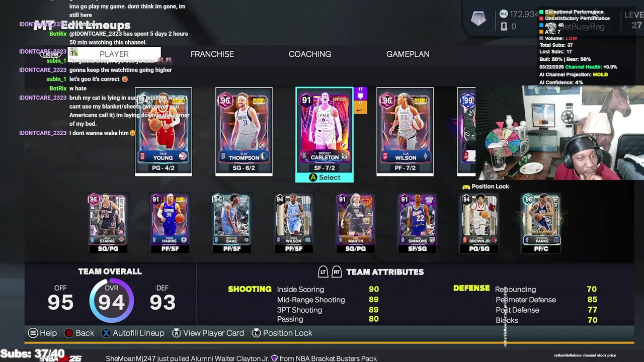644x362 pixels.
Task: Click the View Player Card label
Action: (213, 333)
